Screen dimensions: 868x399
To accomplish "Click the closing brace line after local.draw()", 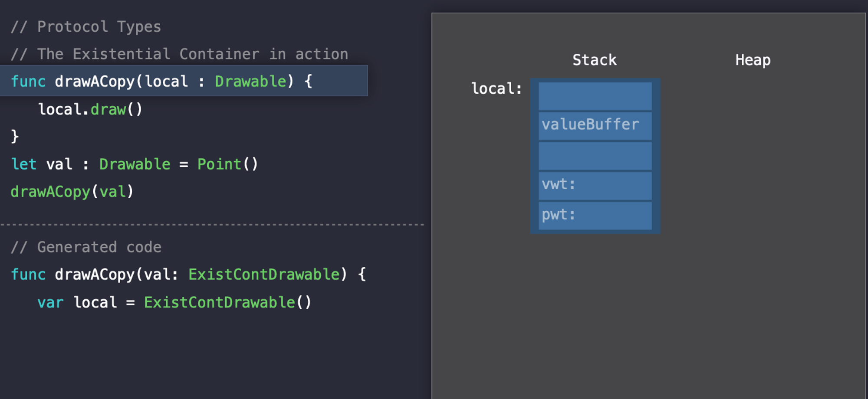I will 15,137.
